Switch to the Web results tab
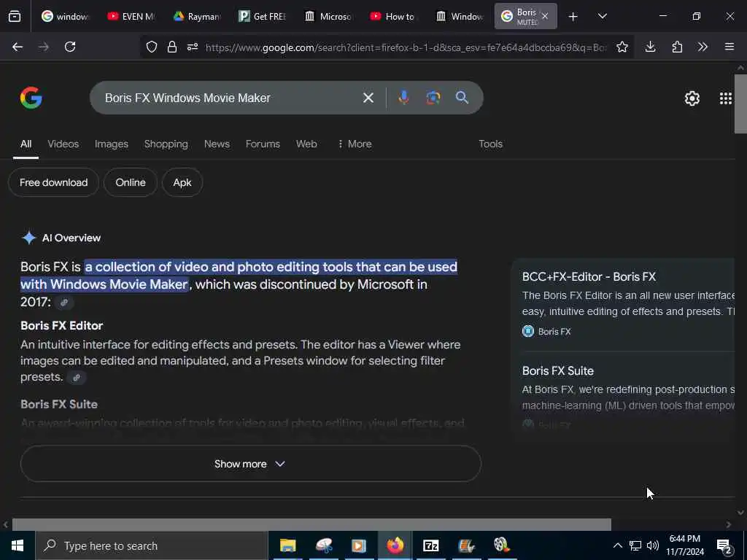 pos(306,144)
